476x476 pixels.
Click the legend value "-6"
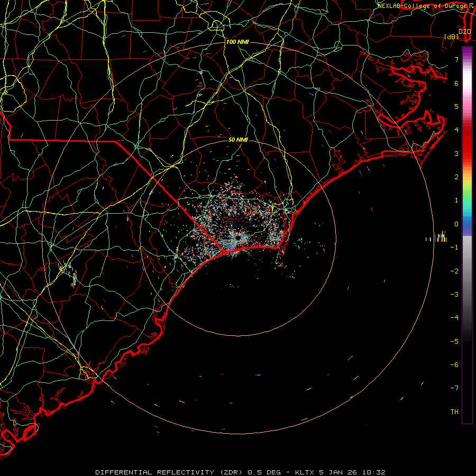[454, 364]
